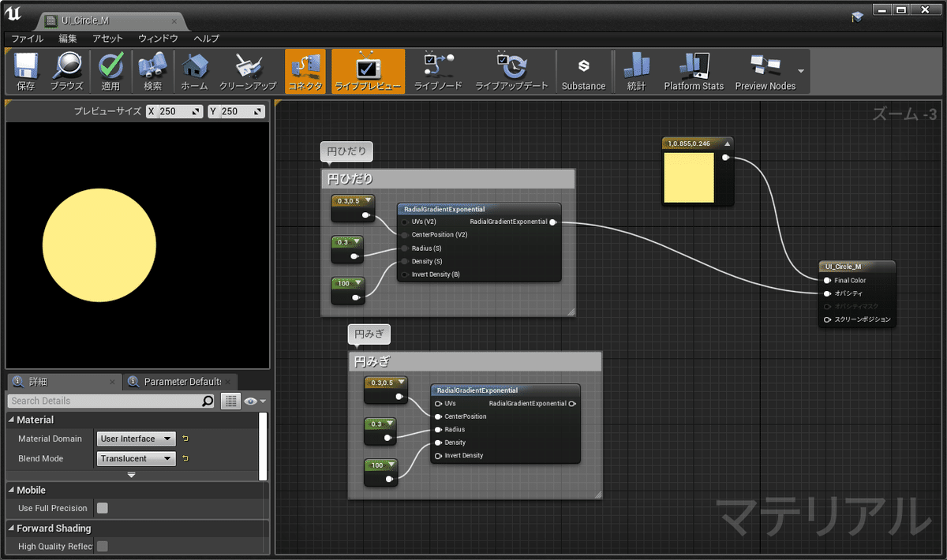Collapse the 1,0.855,0.246 color node preview

pos(727,143)
